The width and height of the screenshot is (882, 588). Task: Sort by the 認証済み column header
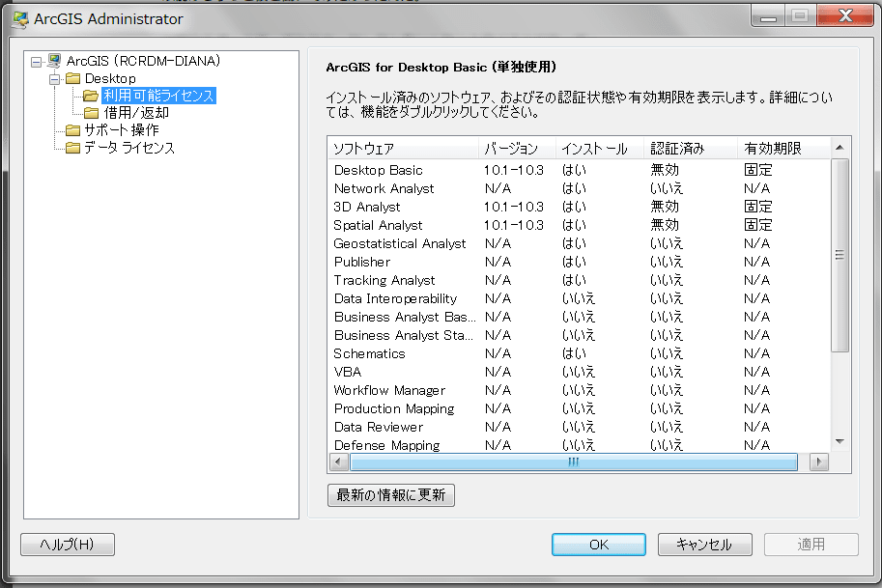coord(691,149)
